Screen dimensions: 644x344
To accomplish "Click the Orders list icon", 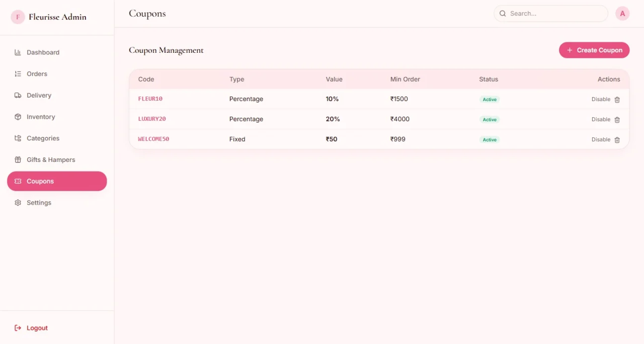I will [18, 74].
